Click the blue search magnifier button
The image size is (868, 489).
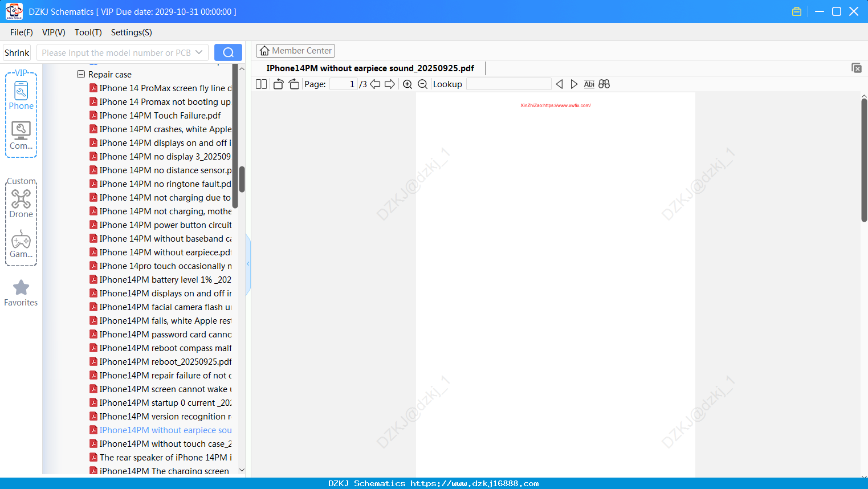(x=228, y=52)
